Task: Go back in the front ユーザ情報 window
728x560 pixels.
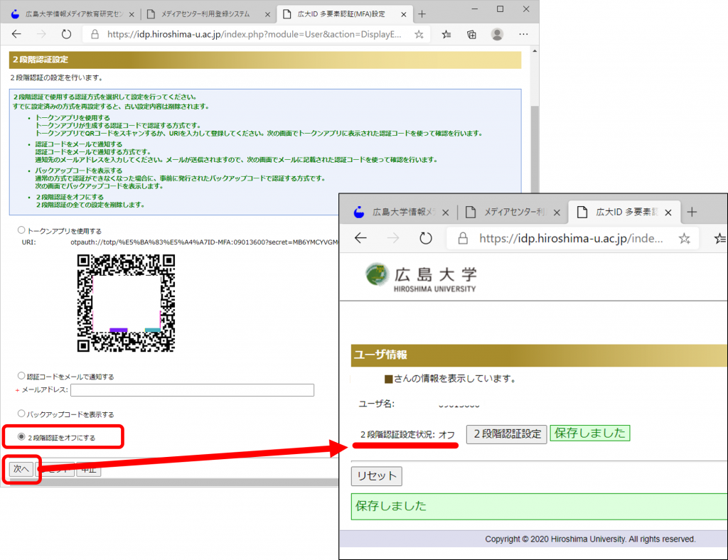Action: [360, 238]
